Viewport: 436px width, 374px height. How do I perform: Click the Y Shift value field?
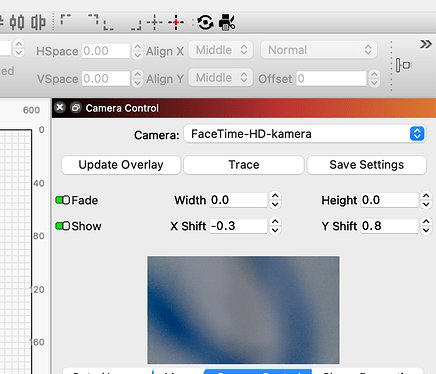click(x=389, y=226)
